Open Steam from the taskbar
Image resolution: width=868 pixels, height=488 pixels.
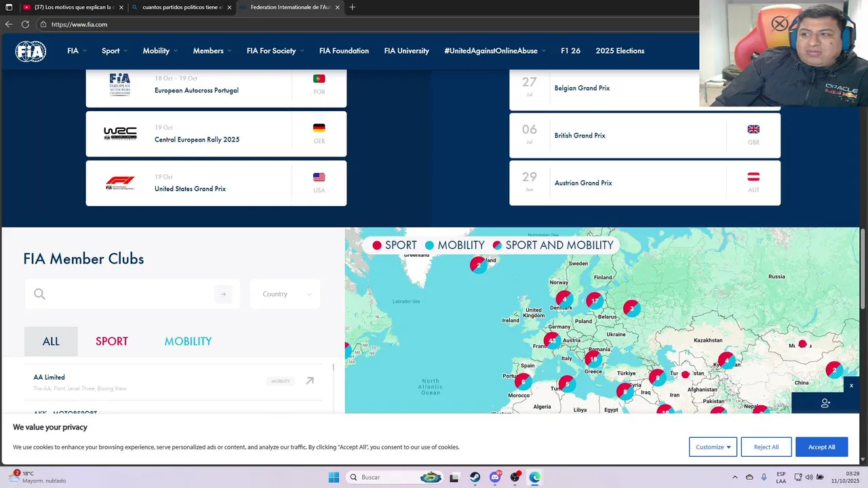pos(475,477)
